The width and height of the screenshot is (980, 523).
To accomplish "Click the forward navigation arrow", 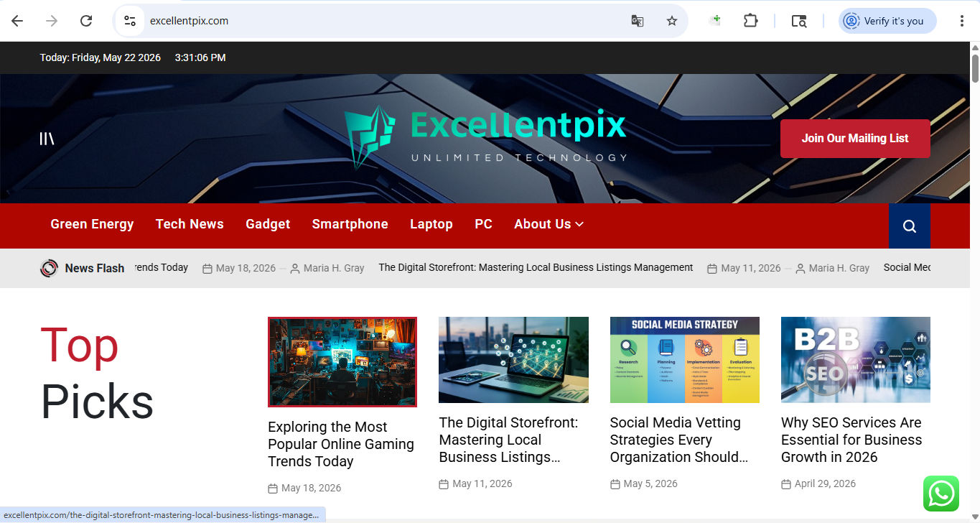I will pos(52,21).
